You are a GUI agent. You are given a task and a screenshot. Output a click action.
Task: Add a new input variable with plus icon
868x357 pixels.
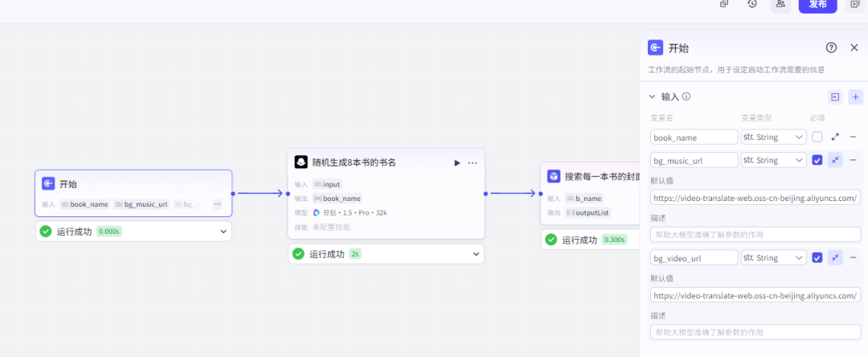point(856,96)
